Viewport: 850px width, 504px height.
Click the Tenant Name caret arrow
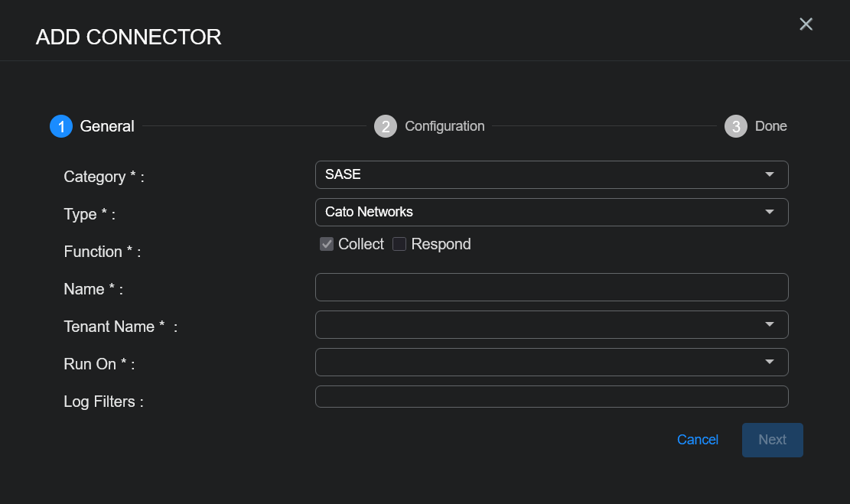tap(770, 325)
